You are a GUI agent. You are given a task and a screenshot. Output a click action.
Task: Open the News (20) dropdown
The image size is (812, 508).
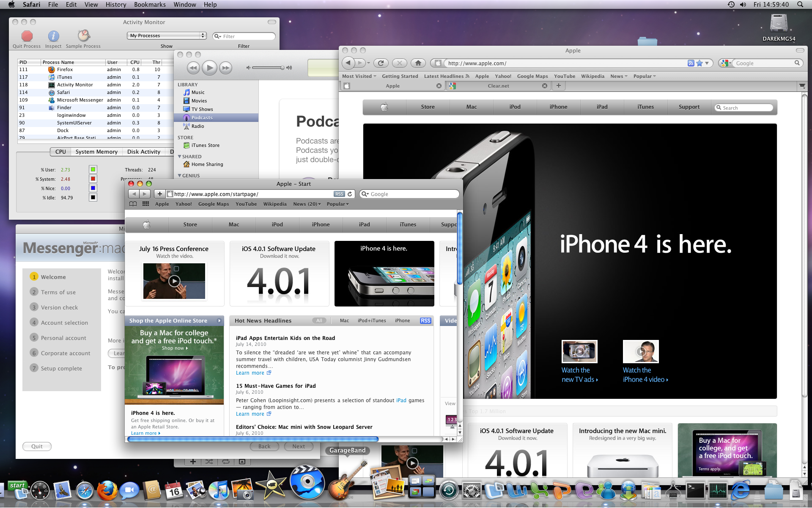[307, 204]
